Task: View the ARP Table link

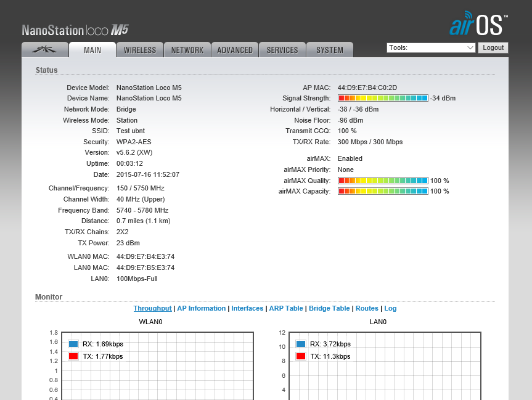Action: coord(286,308)
